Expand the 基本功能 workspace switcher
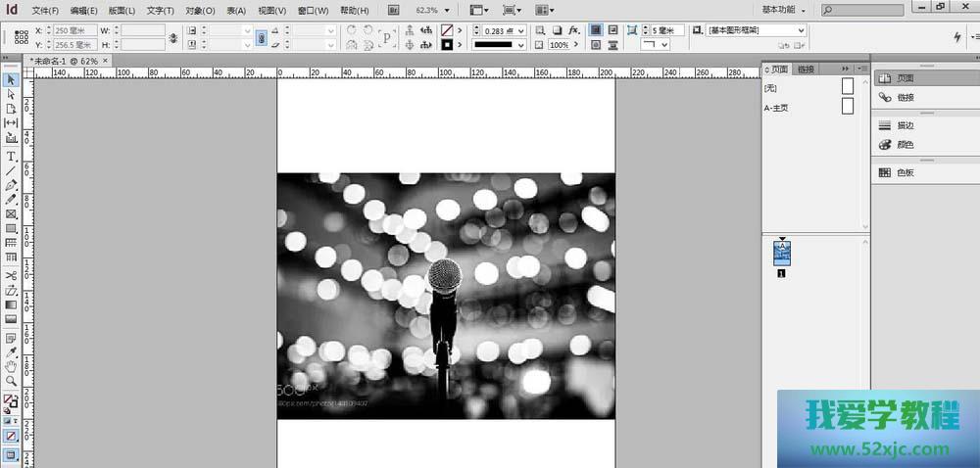The width and height of the screenshot is (980, 468). coord(784,10)
